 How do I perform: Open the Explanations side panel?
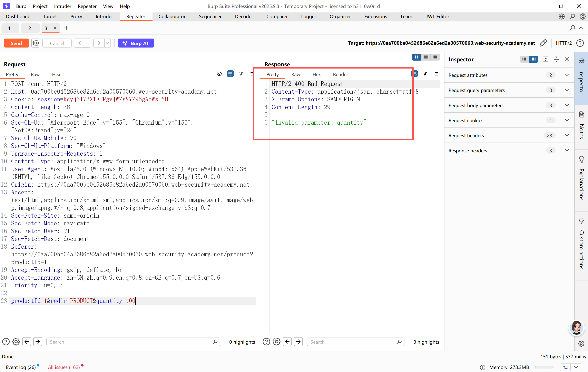581,180
